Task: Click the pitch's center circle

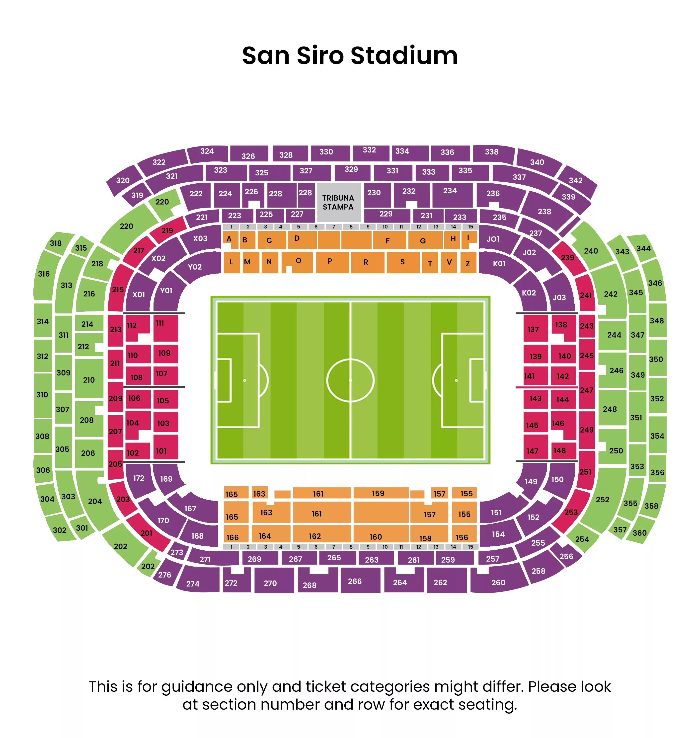Action: [x=350, y=380]
